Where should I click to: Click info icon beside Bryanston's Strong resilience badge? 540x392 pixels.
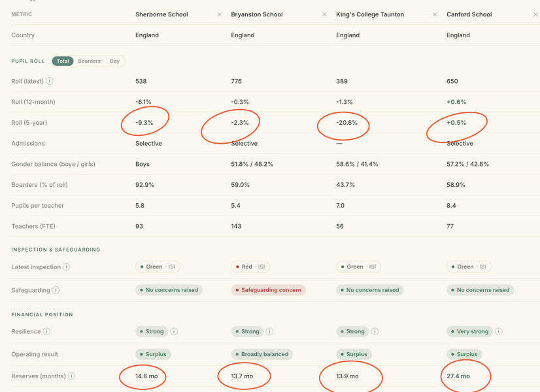pos(269,331)
